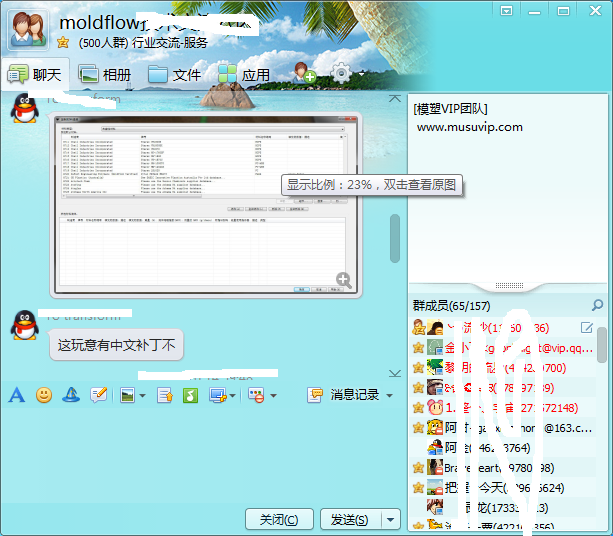Open the www.musuvip.com link
This screenshot has width=613, height=536.
(470, 127)
